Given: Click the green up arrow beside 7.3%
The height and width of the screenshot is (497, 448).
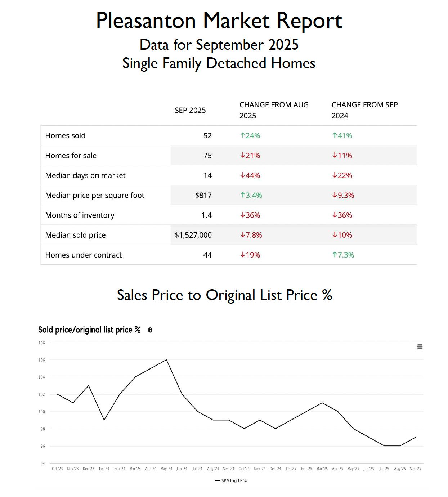Looking at the screenshot, I should tap(335, 255).
